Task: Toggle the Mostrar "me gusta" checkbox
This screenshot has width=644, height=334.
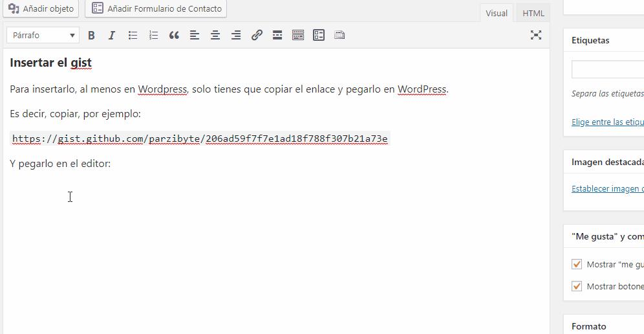Action: pos(577,264)
